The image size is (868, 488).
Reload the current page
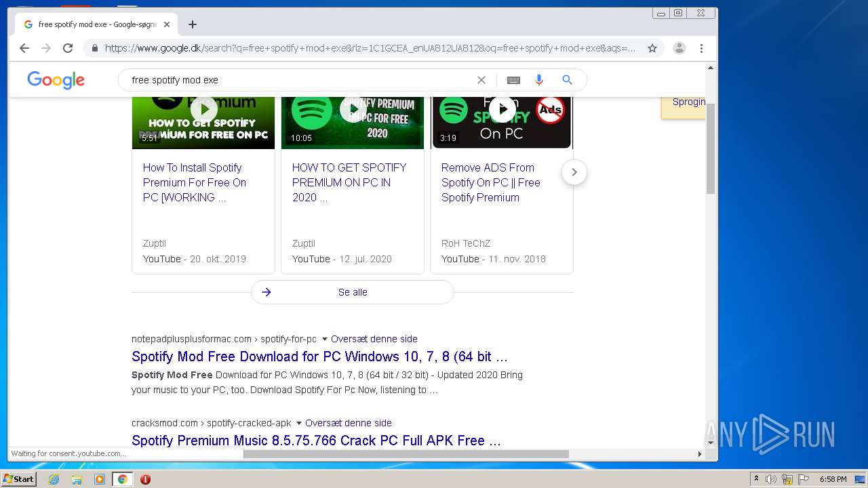68,48
